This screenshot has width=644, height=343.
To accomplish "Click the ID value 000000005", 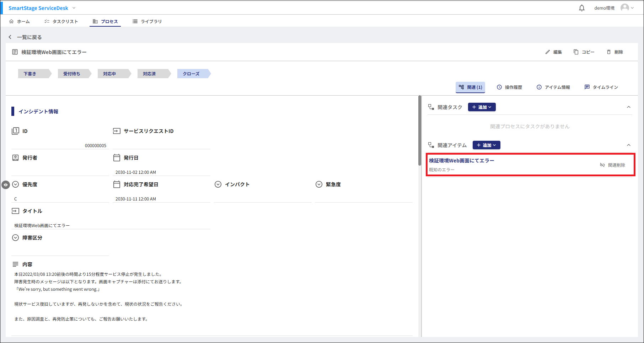I will 96,146.
